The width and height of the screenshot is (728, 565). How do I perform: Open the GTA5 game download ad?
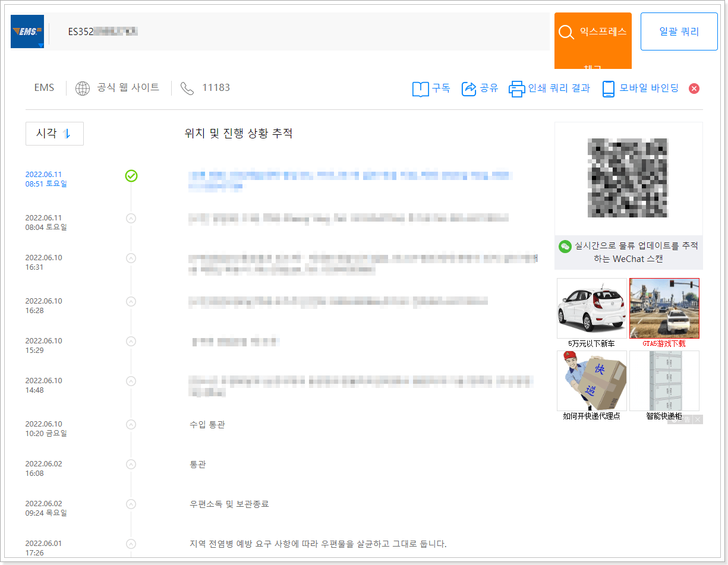click(664, 308)
